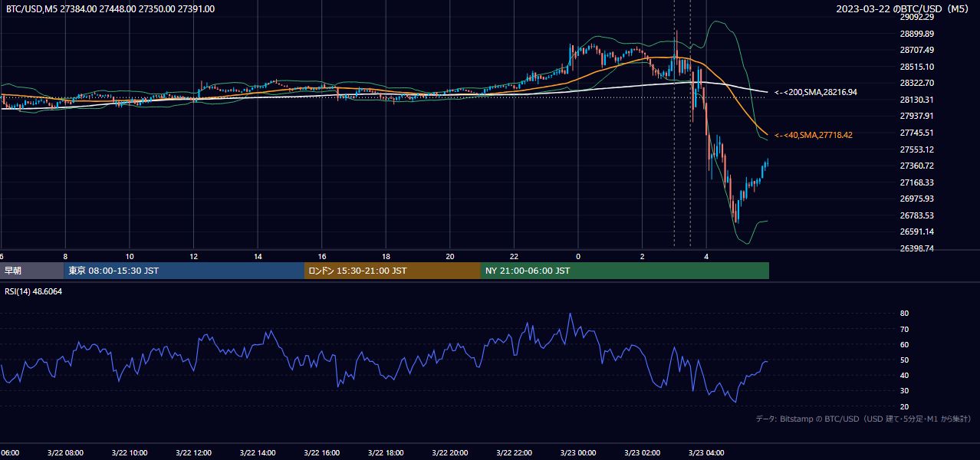Click price axis value 27937.91
Screen dimensions: 980x460
point(917,116)
